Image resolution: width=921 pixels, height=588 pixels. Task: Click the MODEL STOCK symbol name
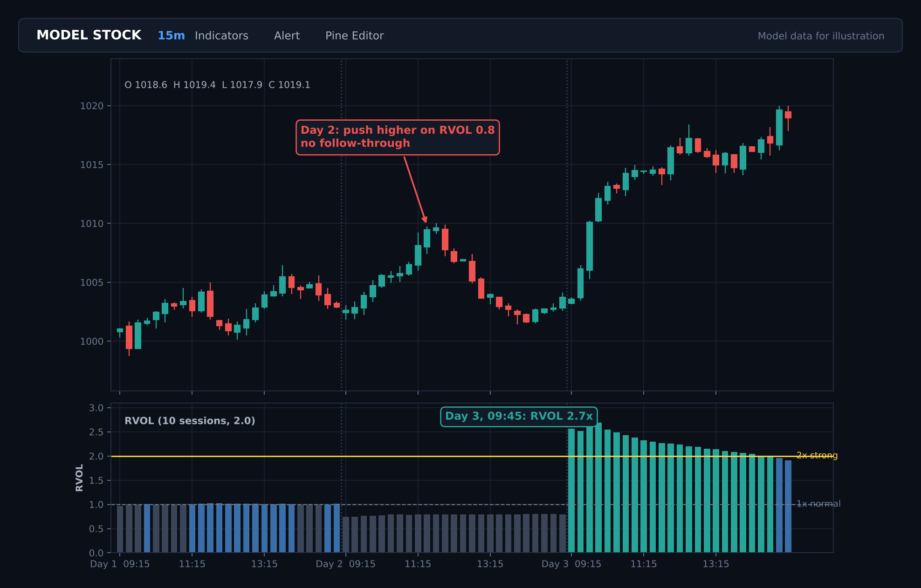(89, 35)
